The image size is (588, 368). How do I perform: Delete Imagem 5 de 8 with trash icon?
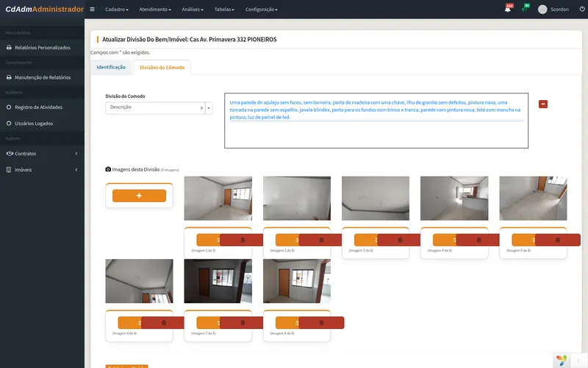[558, 240]
